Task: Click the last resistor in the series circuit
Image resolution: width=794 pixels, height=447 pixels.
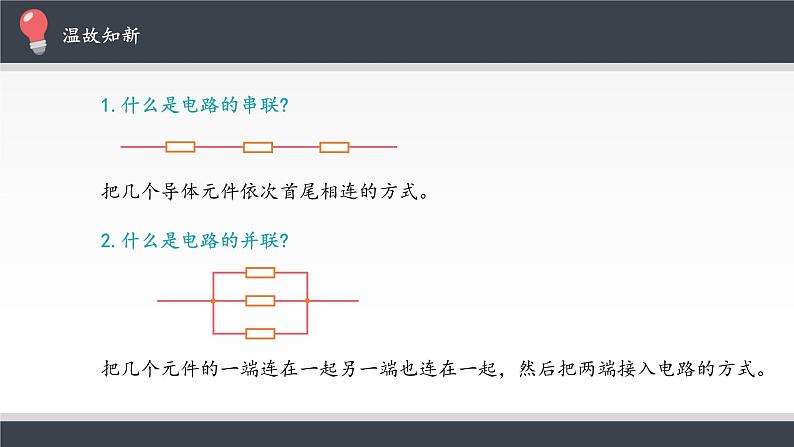Action: pyautogui.click(x=334, y=148)
